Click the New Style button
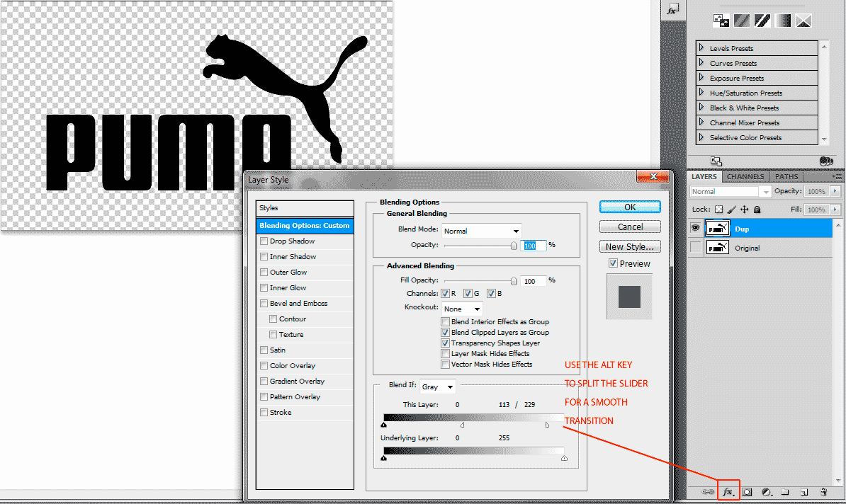The height and width of the screenshot is (504, 846). pos(630,247)
